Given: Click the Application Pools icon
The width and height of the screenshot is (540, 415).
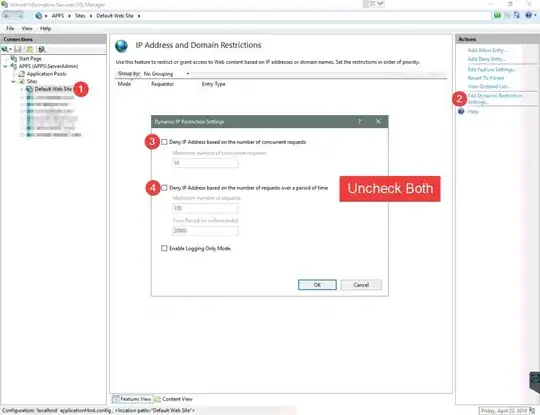Looking at the screenshot, I should tap(22, 74).
